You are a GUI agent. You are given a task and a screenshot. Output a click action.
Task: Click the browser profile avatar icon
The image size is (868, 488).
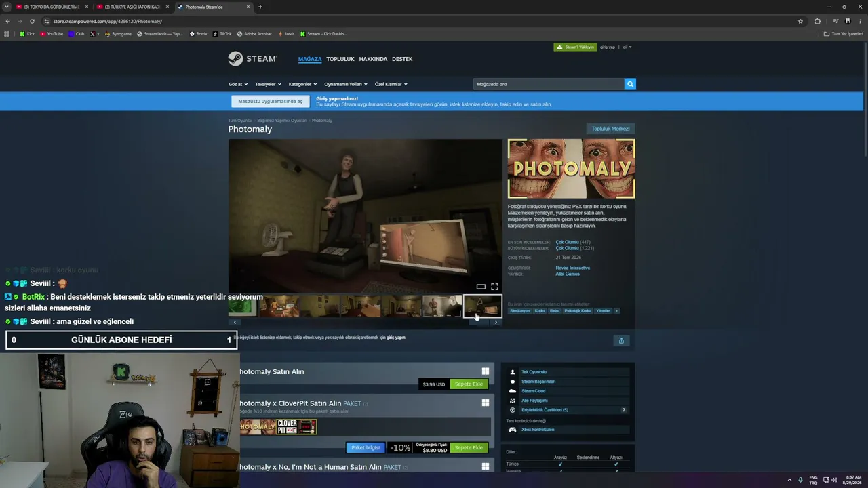848,21
